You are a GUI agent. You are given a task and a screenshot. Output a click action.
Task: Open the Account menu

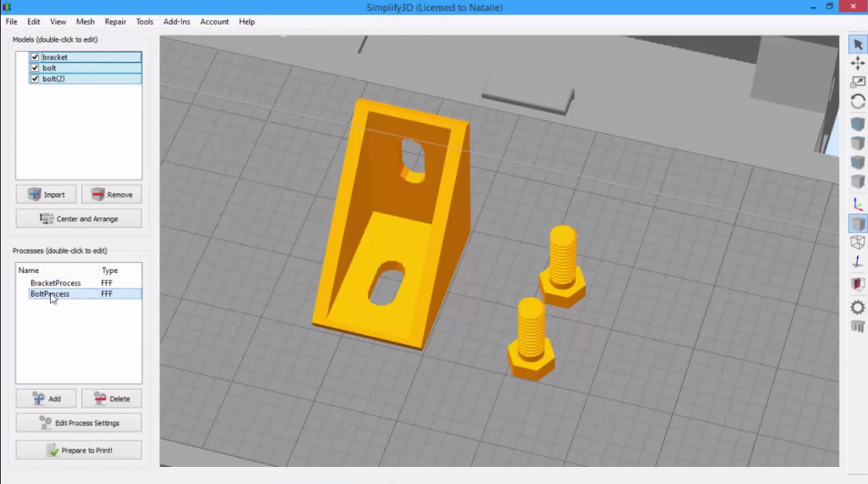click(214, 21)
